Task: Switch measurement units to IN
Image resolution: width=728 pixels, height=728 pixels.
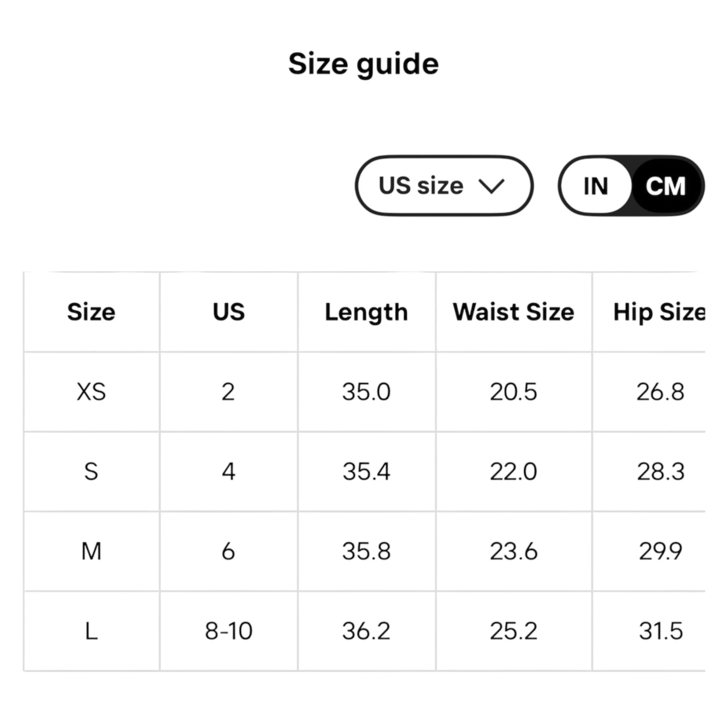Action: click(595, 186)
